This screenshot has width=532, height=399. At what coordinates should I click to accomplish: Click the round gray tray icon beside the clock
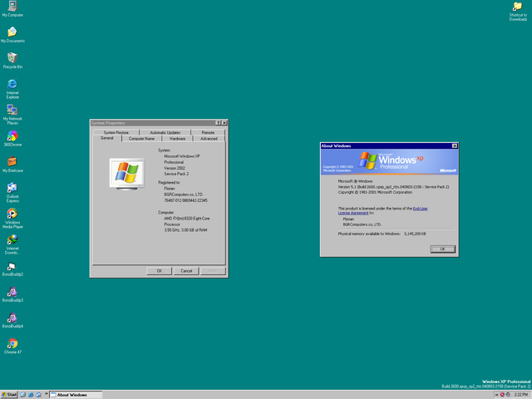click(x=508, y=395)
